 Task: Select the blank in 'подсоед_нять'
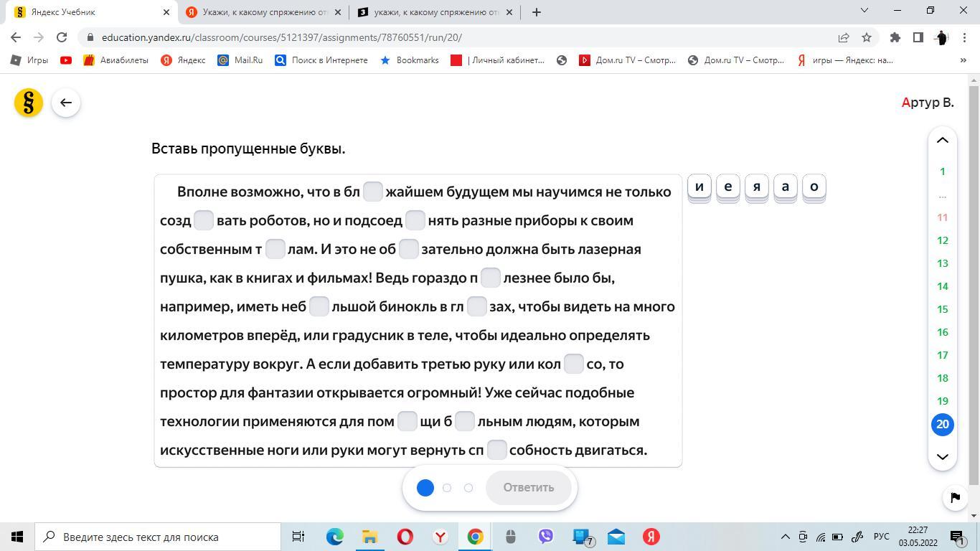[x=415, y=220]
